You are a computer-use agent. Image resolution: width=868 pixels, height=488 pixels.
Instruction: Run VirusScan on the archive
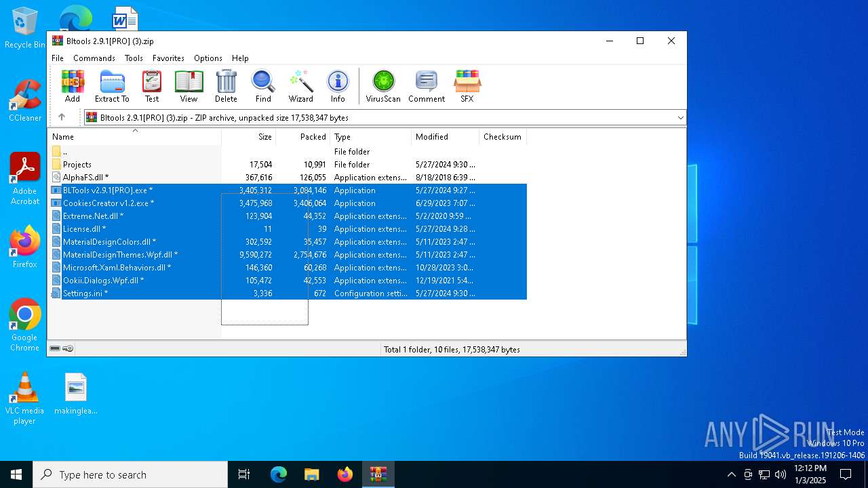[383, 86]
